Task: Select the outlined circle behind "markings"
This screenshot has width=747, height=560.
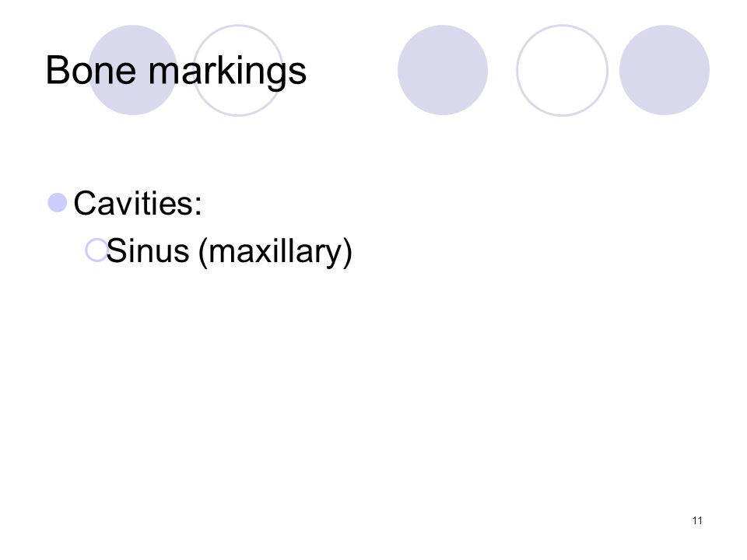Action: point(238,70)
